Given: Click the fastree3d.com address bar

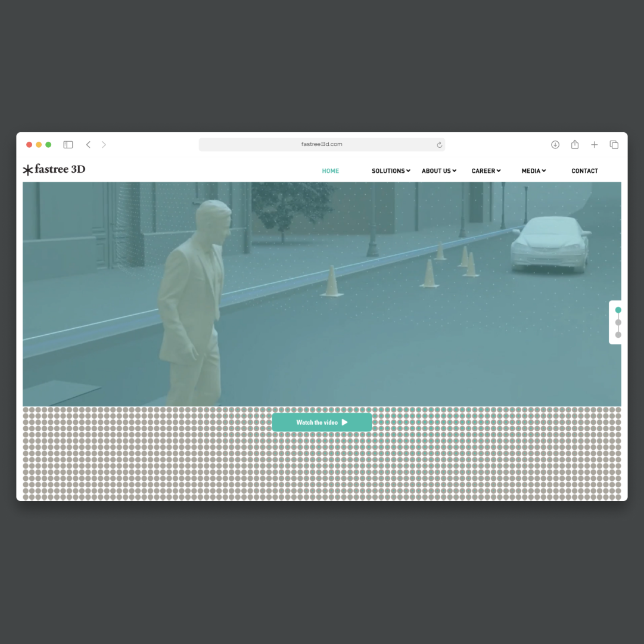Looking at the screenshot, I should [322, 145].
